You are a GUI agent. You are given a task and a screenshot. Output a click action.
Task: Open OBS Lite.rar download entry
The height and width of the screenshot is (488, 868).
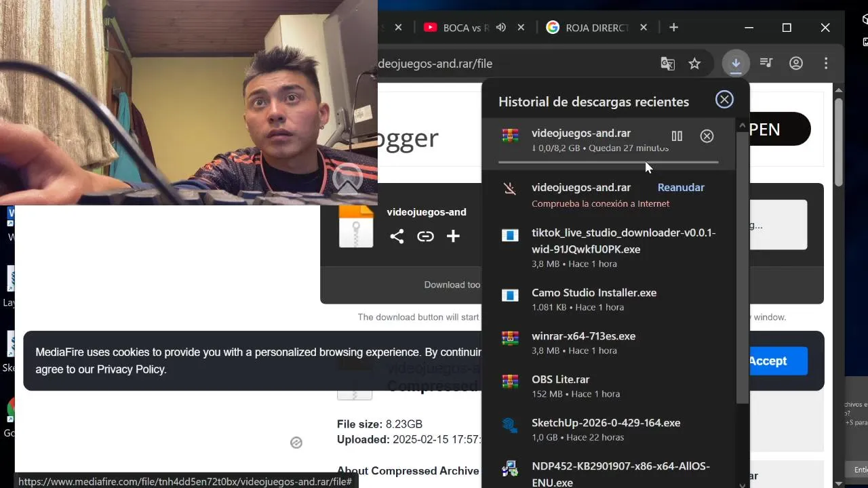609,386
